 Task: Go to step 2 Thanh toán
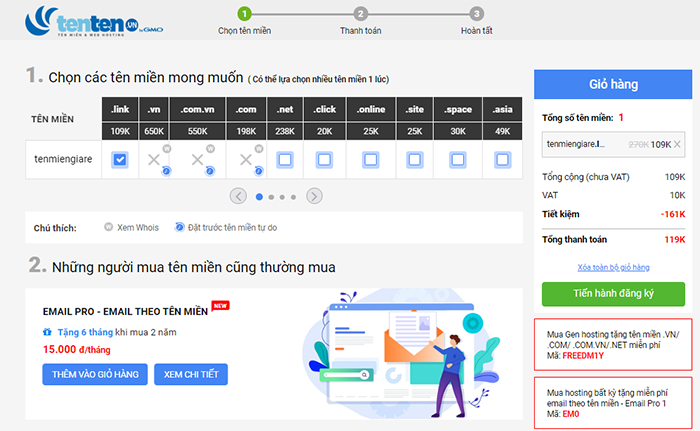coord(361,14)
